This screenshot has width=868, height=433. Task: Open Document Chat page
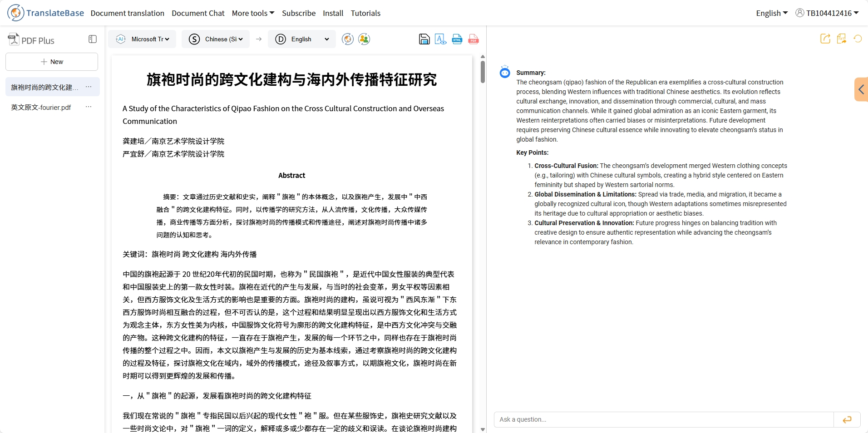tap(198, 13)
